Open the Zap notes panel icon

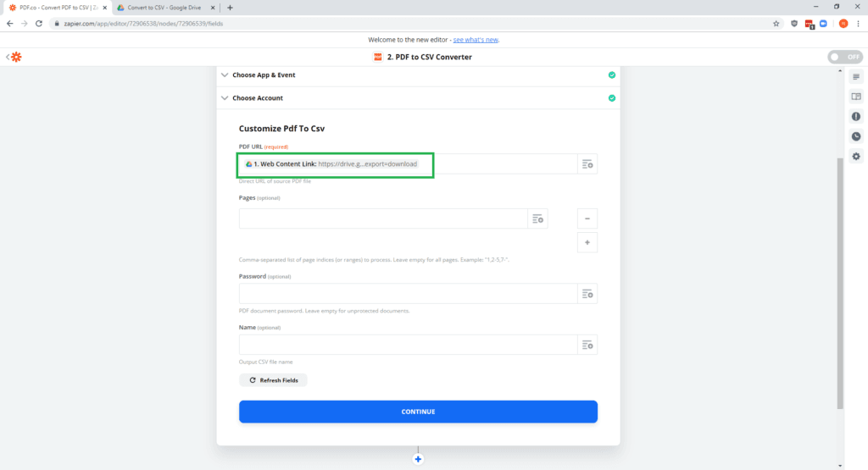(856, 77)
